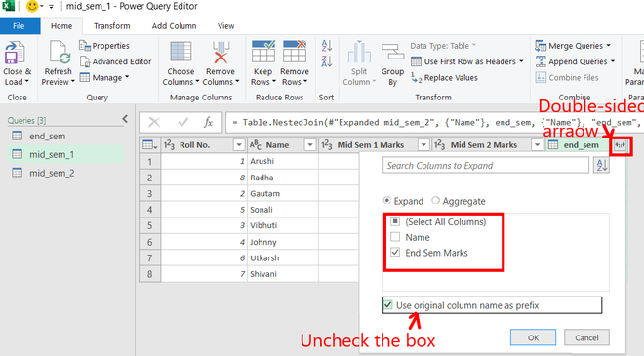Viewport: 644px width, 356px height.
Task: Uncheck Use original column name as prefix
Action: pyautogui.click(x=388, y=305)
